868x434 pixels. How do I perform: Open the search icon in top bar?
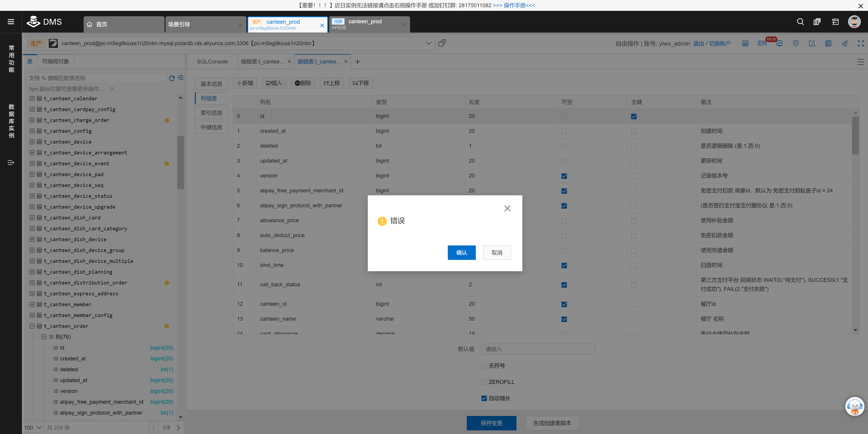point(800,22)
